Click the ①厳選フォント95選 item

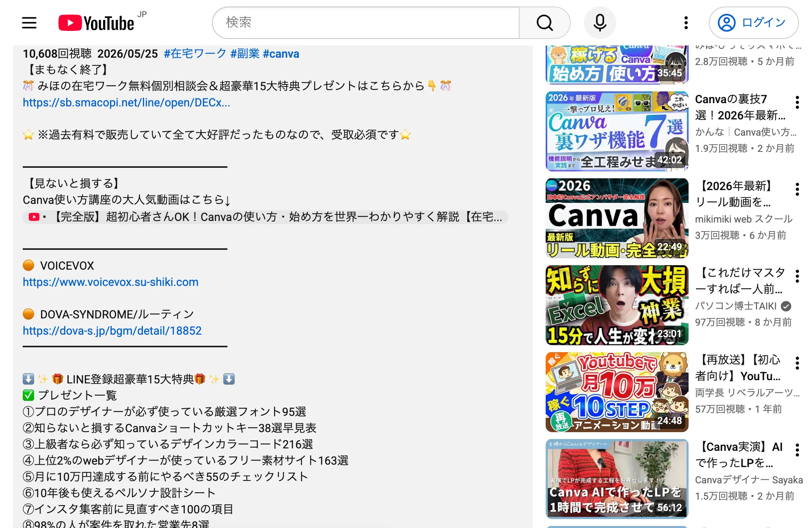164,412
